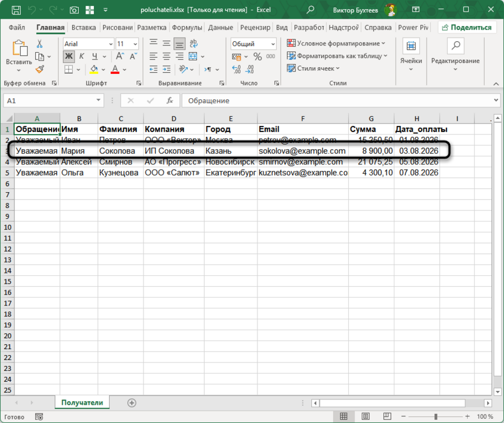This screenshot has height=423, width=504.
Task: Switch to Page Layout view icon
Action: 365,416
